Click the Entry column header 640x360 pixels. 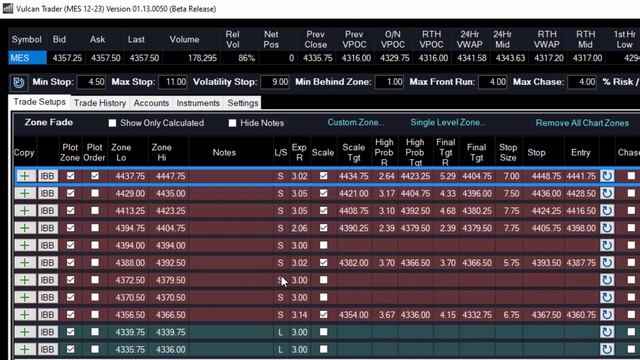[580, 152]
